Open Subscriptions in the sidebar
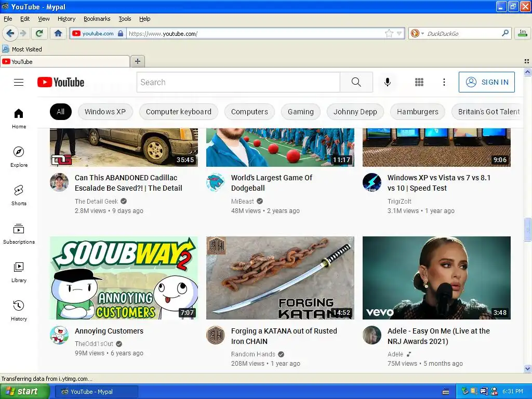The image size is (532, 399). tap(19, 234)
